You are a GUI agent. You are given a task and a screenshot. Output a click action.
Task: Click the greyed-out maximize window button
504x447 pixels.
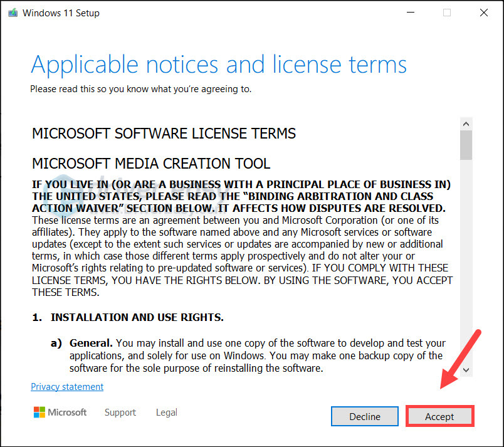(447, 13)
